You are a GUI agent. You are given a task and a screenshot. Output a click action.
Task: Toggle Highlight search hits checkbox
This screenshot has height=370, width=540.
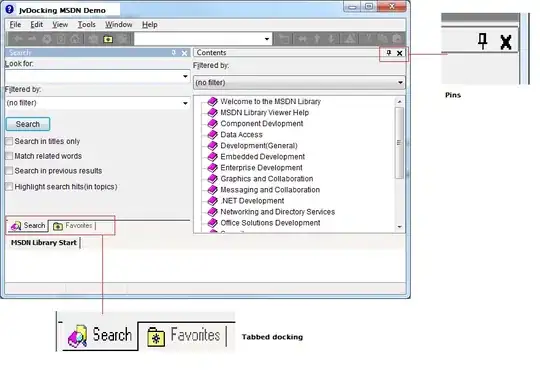click(x=9, y=187)
